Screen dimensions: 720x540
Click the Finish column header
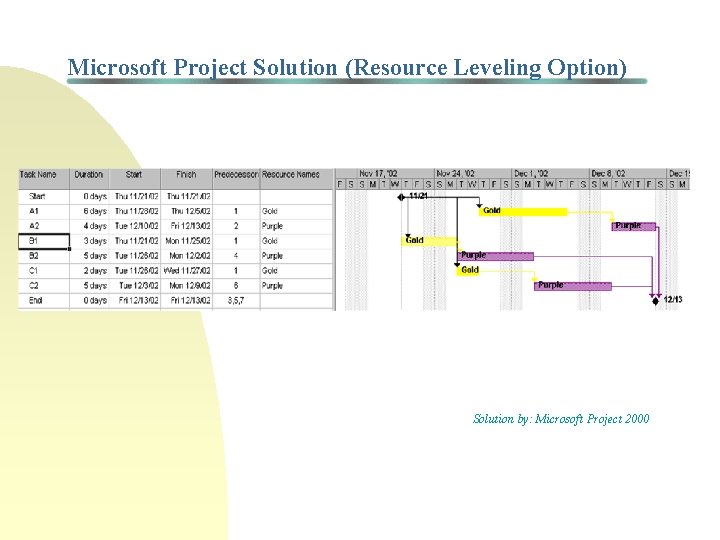(186, 179)
